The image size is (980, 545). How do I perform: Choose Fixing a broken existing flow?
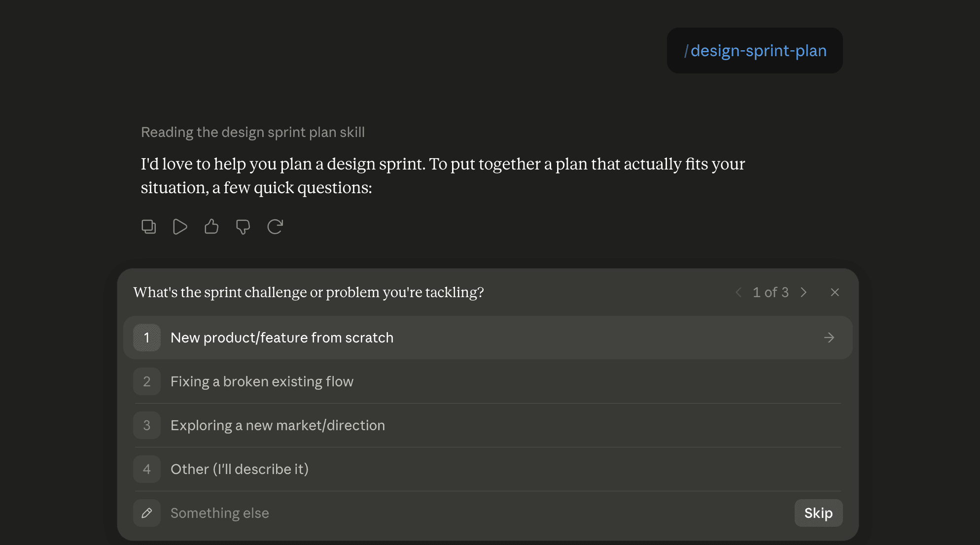pos(488,381)
